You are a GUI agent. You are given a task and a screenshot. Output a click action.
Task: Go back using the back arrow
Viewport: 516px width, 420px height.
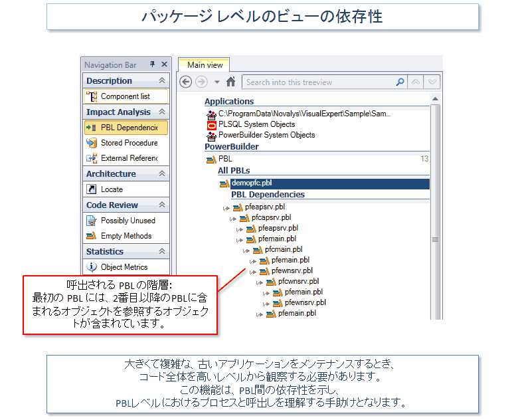click(186, 82)
